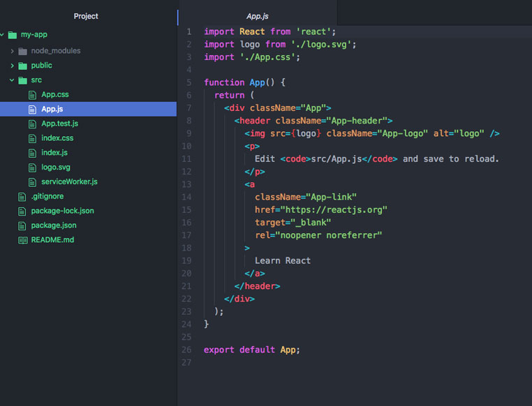Click the .gitignore file icon

(x=22, y=197)
